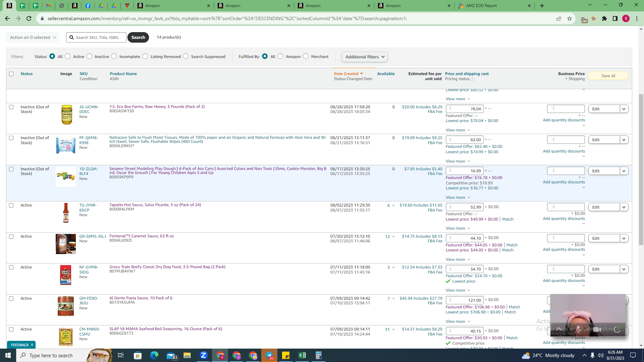Switch to the AMZ EOD Report tab
The image size is (644, 362).
[x=494, y=6]
